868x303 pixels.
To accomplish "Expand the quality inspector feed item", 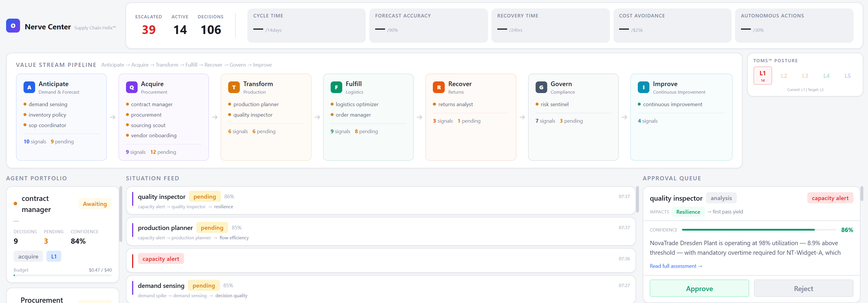I will 380,201.
